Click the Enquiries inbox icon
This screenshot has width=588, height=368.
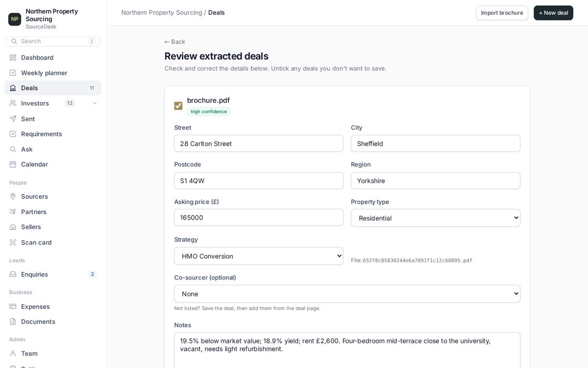(x=13, y=274)
